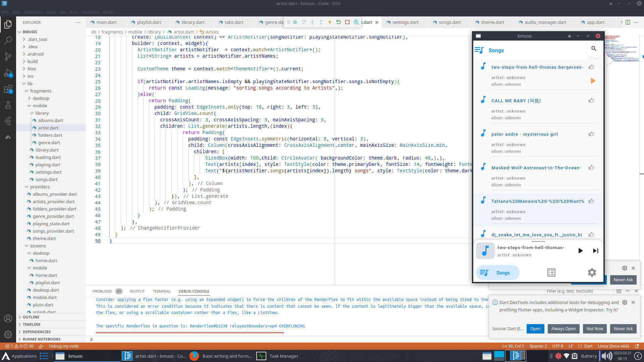644x362 pixels.
Task: Switch to the settings.dart editor tab
Action: point(405,22)
